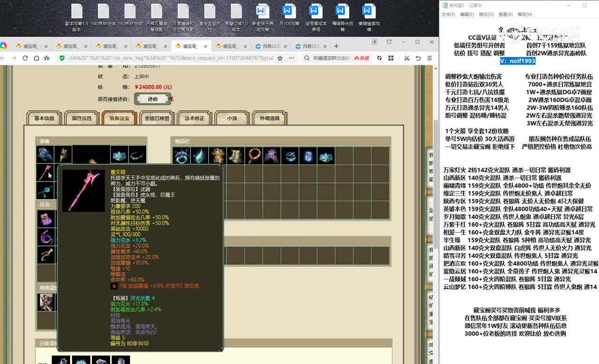The width and height of the screenshot is (599, 364).
Task: Click the orange ring-whip inventory item
Action: point(254,156)
